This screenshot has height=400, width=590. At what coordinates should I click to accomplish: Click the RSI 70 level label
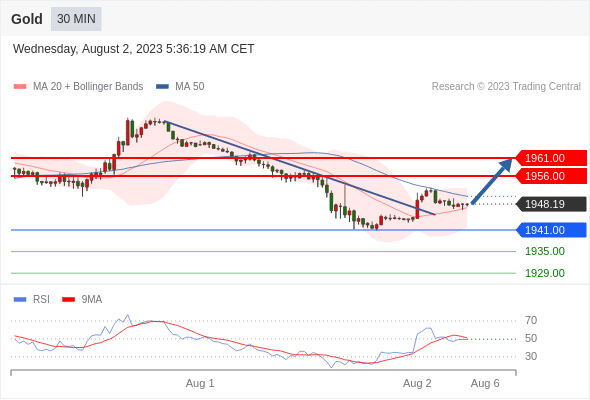(531, 321)
